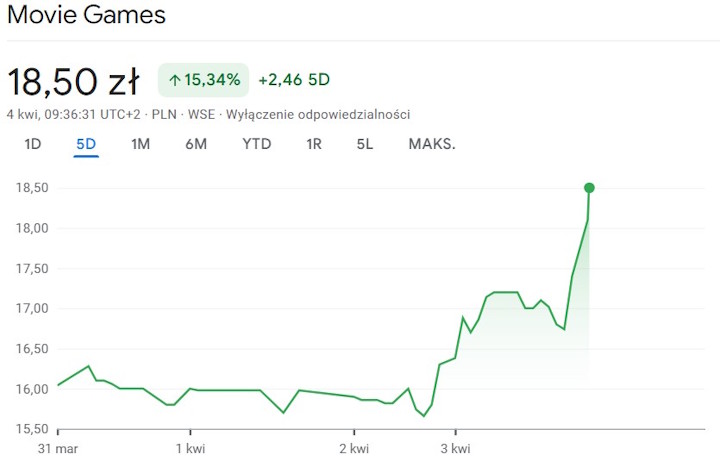This screenshot has height=467, width=720.
Task: Click the 31 mar date axis label
Action: point(57,447)
